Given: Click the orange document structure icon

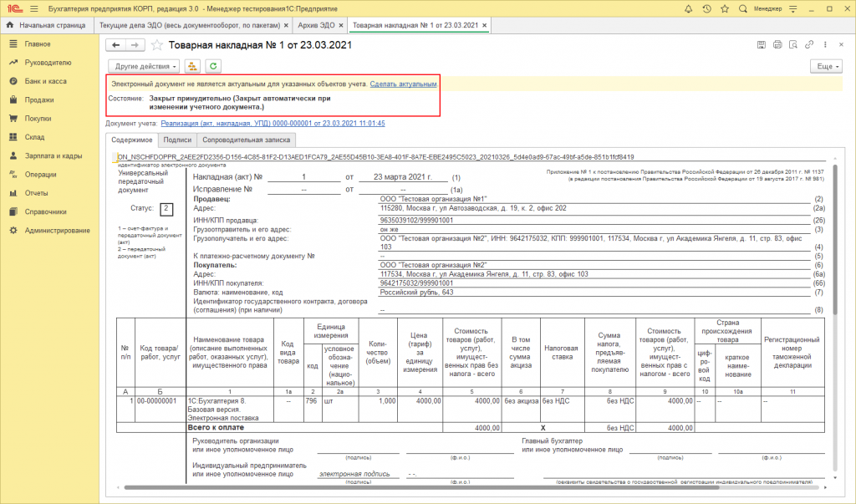Looking at the screenshot, I should tap(192, 66).
